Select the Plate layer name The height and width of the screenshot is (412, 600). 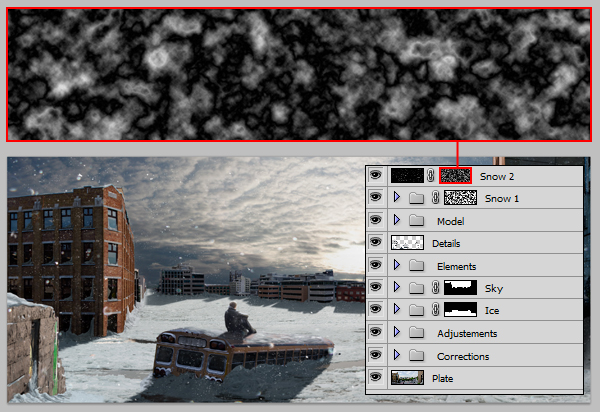442,379
